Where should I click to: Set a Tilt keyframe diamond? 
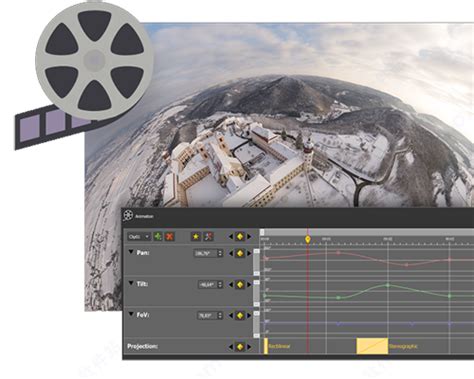click(240, 285)
